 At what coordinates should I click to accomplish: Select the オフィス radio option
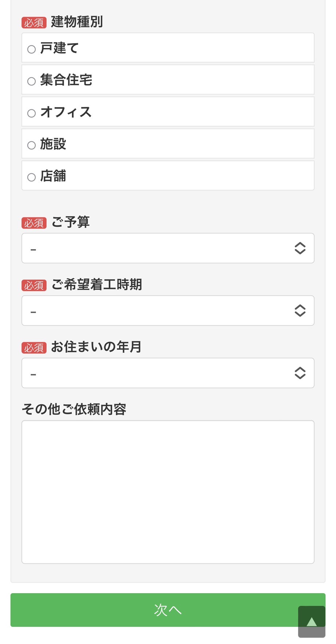pyautogui.click(x=31, y=113)
